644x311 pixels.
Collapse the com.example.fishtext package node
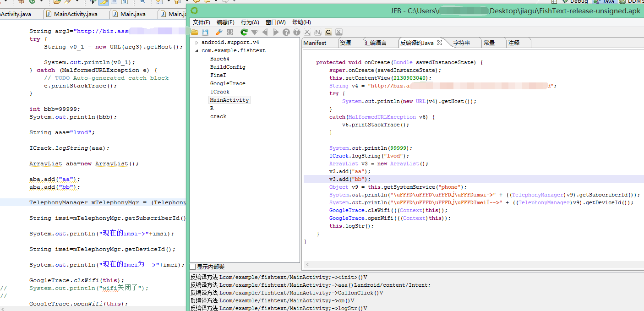click(x=196, y=51)
